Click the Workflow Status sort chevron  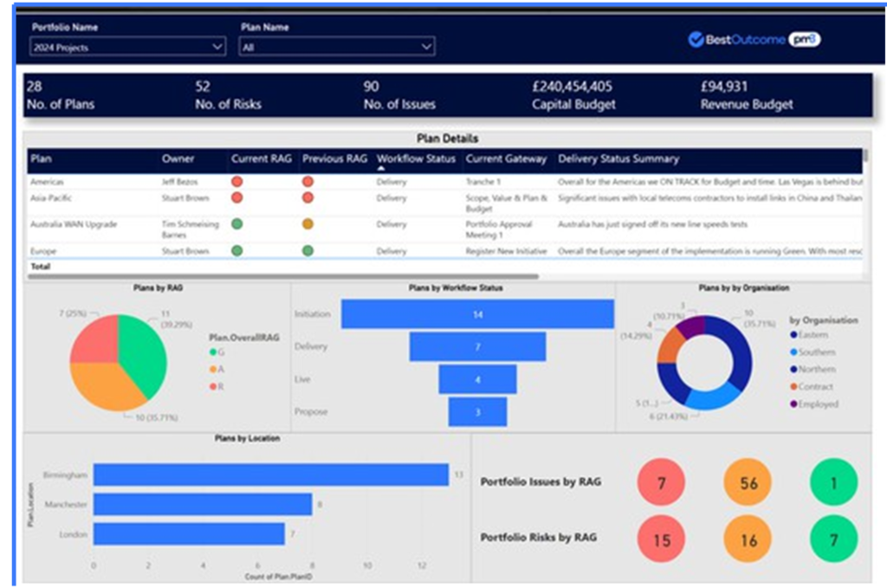point(379,170)
